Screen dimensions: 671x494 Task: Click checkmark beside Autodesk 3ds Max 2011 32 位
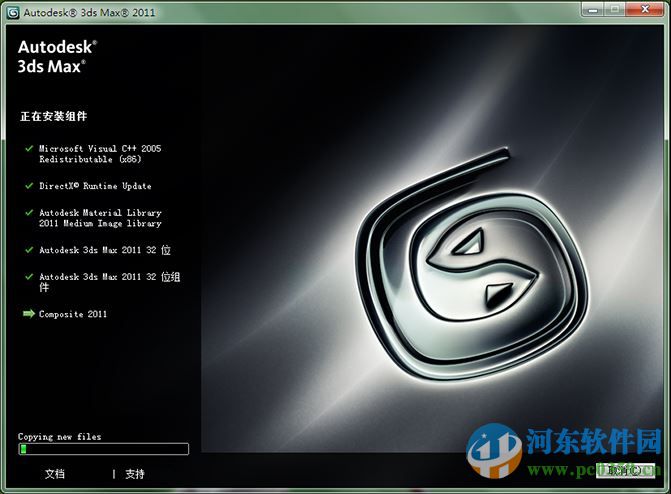pyautogui.click(x=29, y=250)
